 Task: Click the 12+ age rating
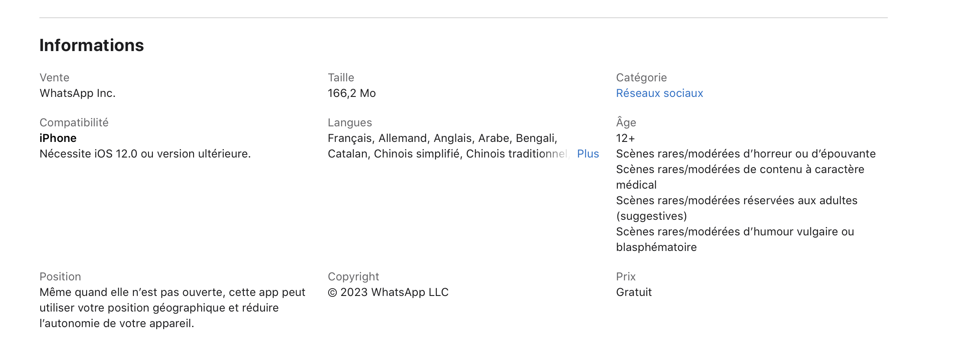click(625, 138)
